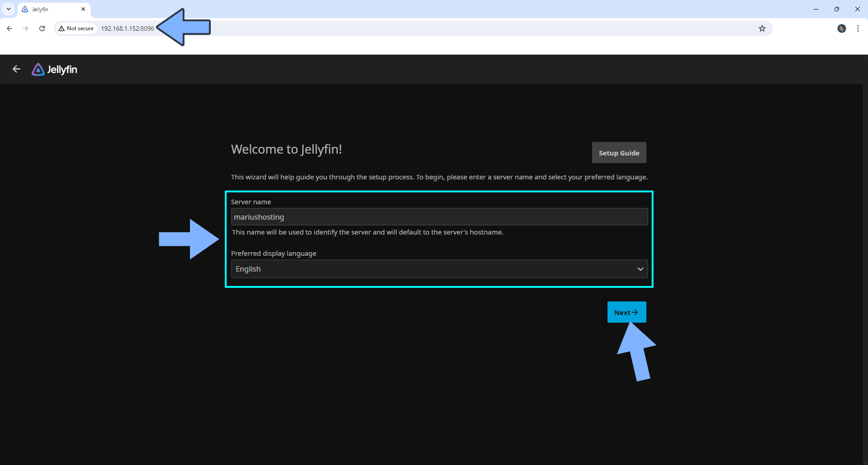Click the Server name input field
The width and height of the screenshot is (868, 465).
tap(439, 217)
